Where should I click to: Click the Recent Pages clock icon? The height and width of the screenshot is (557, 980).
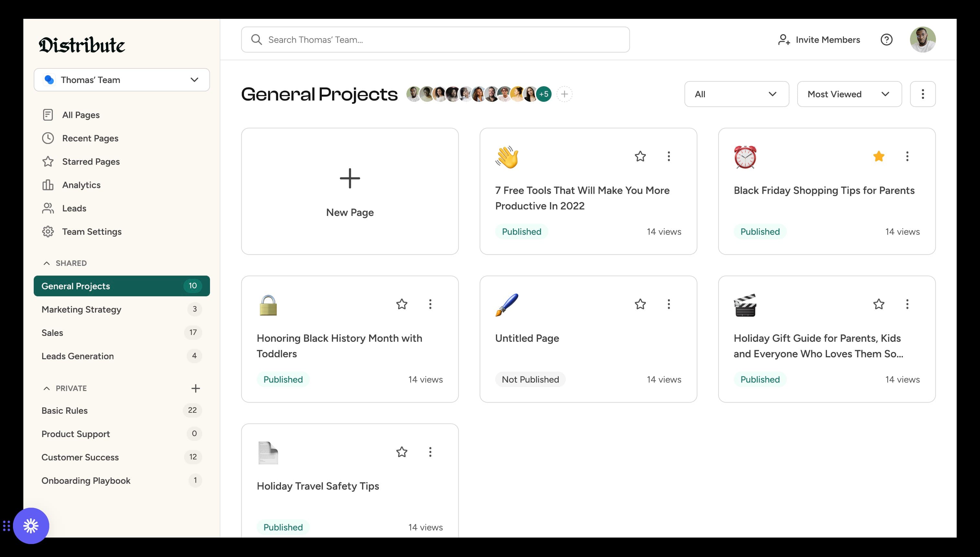(48, 138)
